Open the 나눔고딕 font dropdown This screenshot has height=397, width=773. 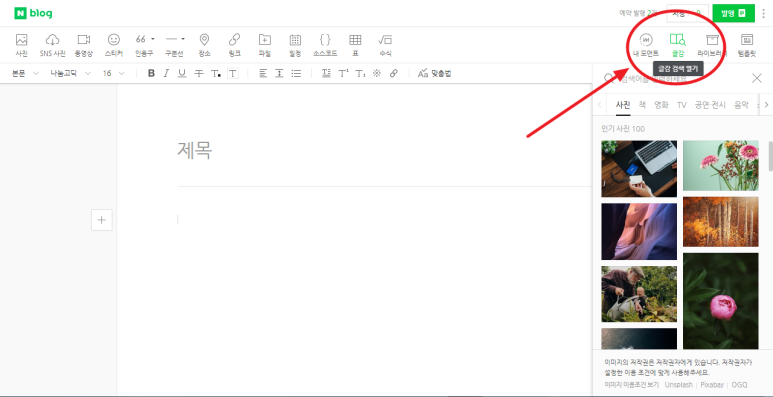click(x=70, y=73)
